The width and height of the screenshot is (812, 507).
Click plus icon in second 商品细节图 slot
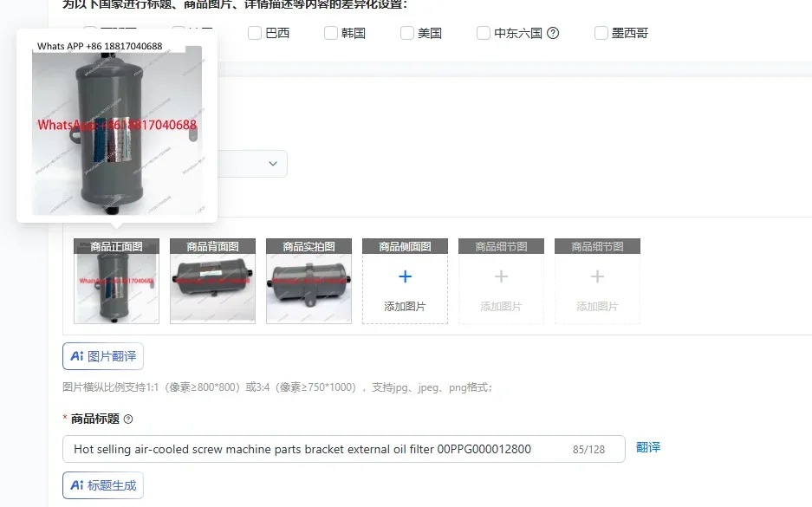tap(597, 276)
